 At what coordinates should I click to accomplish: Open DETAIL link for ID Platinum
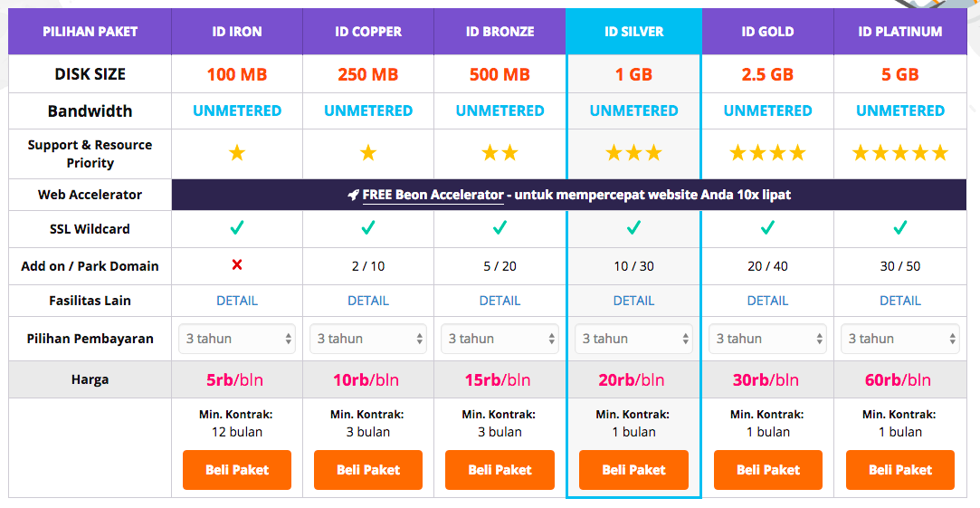[x=900, y=301]
